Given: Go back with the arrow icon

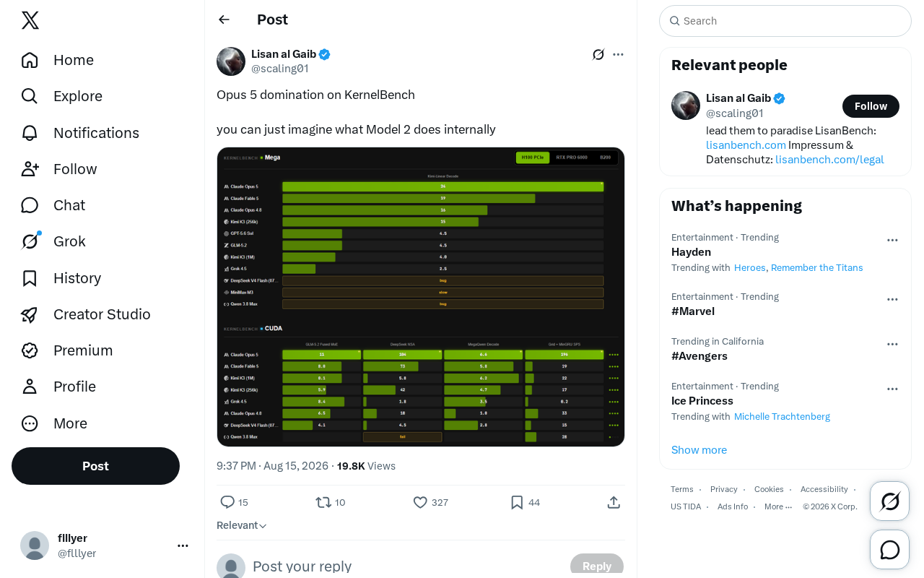Looking at the screenshot, I should click(x=225, y=20).
